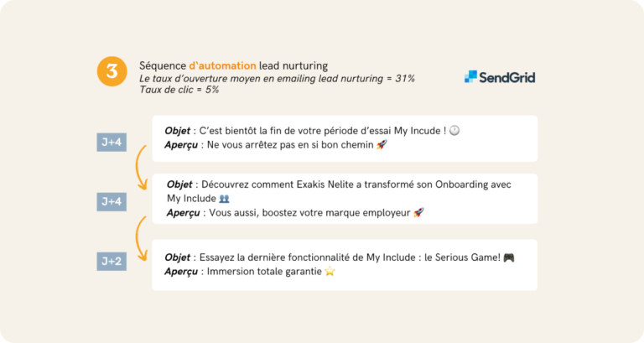The width and height of the screenshot is (644, 343).
Task: Open the Serious Game email card
Action: [345, 265]
